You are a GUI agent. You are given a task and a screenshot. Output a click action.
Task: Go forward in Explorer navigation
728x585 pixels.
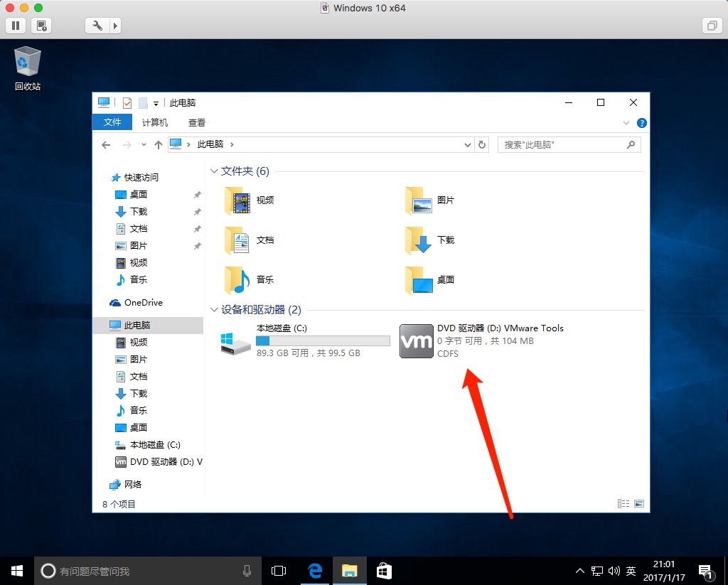point(127,145)
